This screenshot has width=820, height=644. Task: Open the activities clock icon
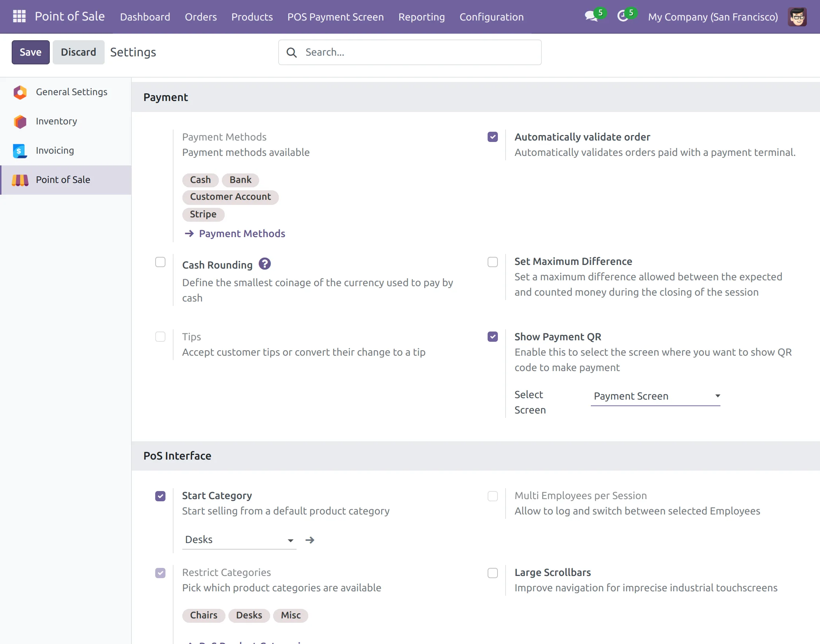[622, 16]
